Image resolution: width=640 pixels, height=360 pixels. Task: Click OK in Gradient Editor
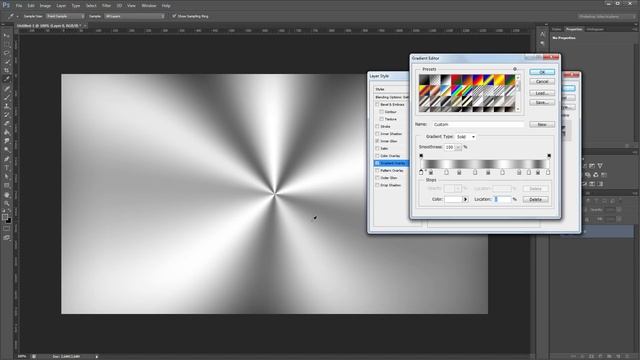(x=542, y=72)
